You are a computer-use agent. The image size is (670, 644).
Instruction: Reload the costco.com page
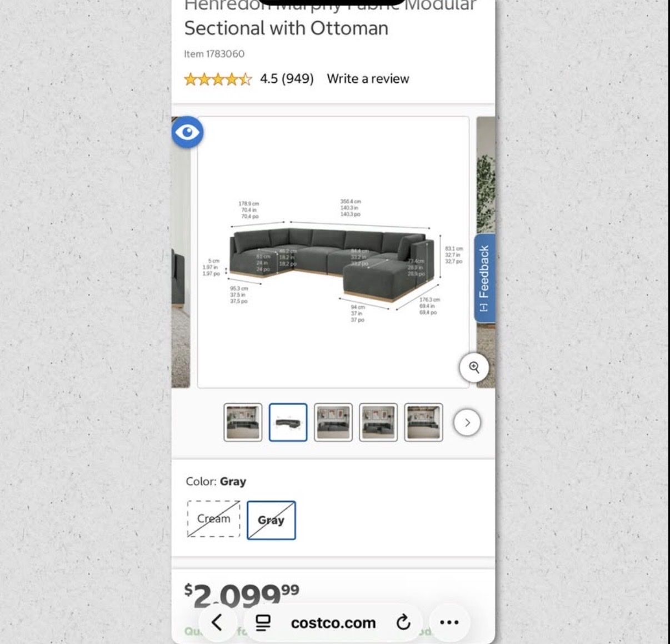[403, 623]
